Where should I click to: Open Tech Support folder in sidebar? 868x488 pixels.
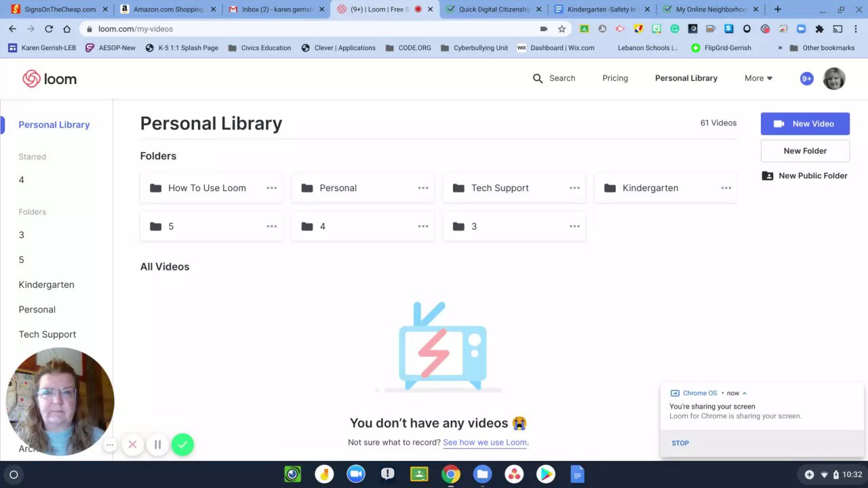(47, 334)
